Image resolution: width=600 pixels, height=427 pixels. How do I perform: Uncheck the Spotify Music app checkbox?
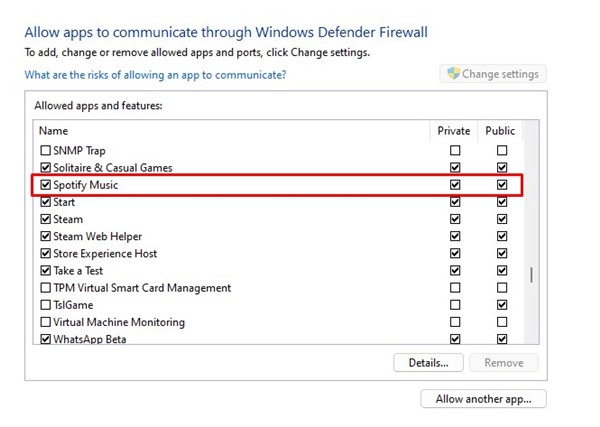45,185
